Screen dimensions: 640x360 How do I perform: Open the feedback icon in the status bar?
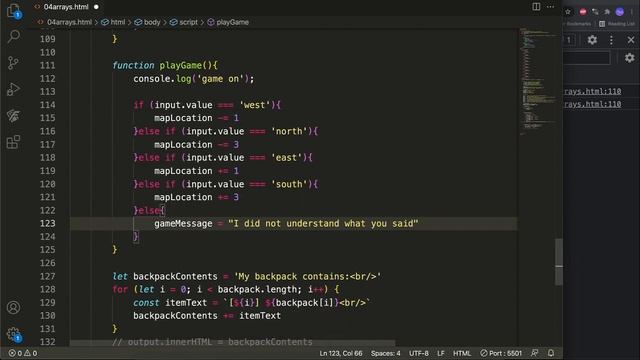(534, 353)
